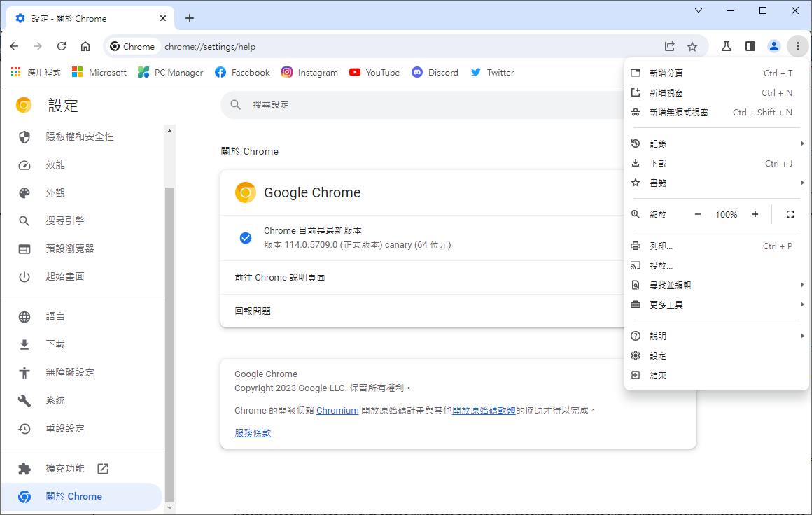Increase zoom with the plus button

755,214
